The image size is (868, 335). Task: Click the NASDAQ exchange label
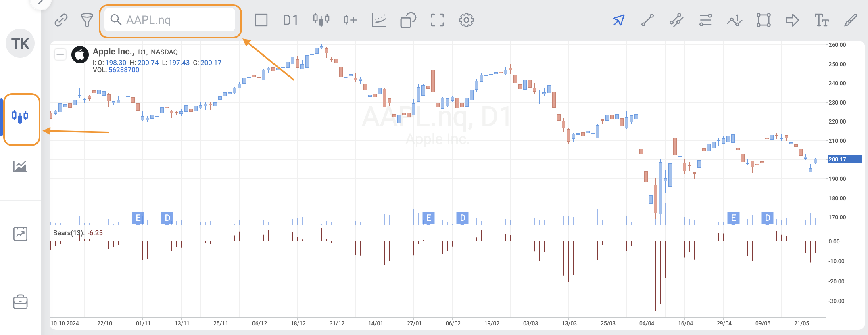(x=164, y=52)
